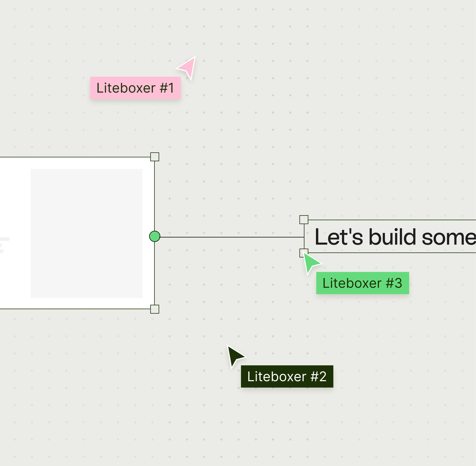Click the Liteboxer #3 name tag

(x=363, y=283)
